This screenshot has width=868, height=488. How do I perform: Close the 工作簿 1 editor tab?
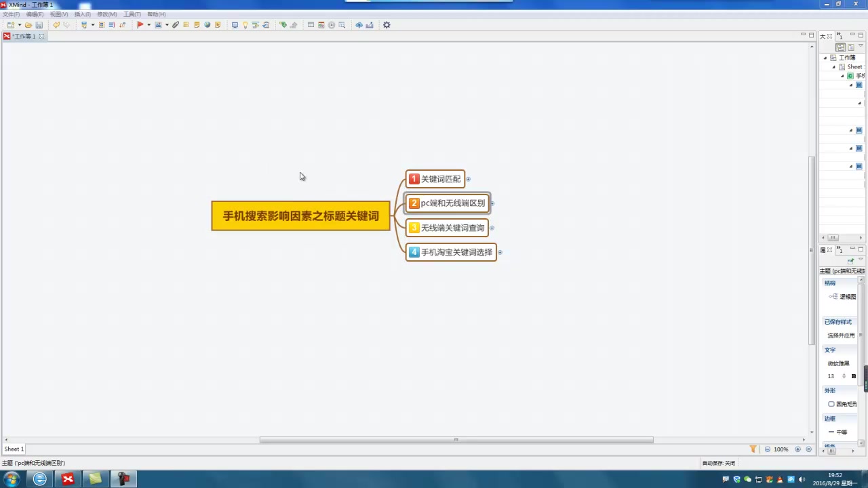point(41,36)
